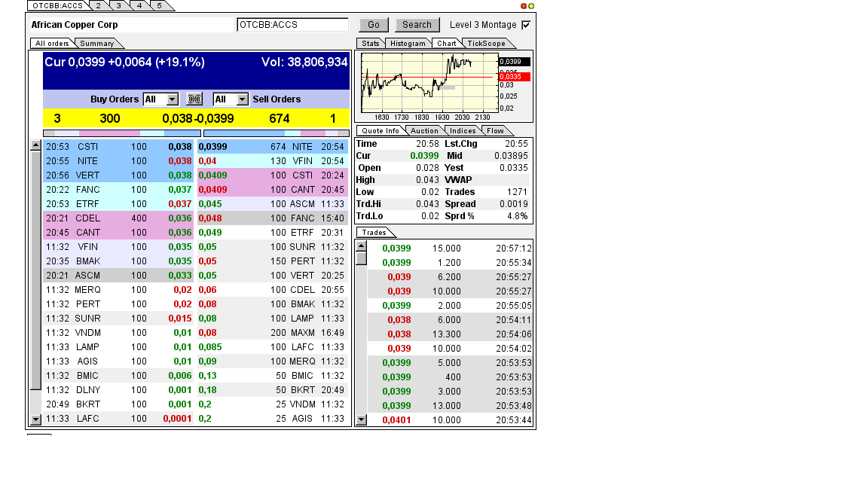Image resolution: width=868 pixels, height=488 pixels.
Task: Open the Sell Orders All dropdown
Action: pos(243,99)
